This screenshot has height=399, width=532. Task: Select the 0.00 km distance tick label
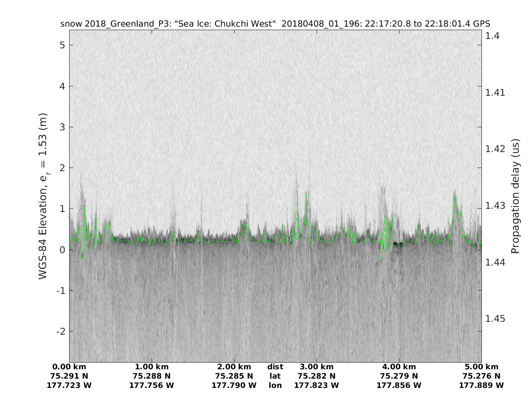click(x=69, y=367)
